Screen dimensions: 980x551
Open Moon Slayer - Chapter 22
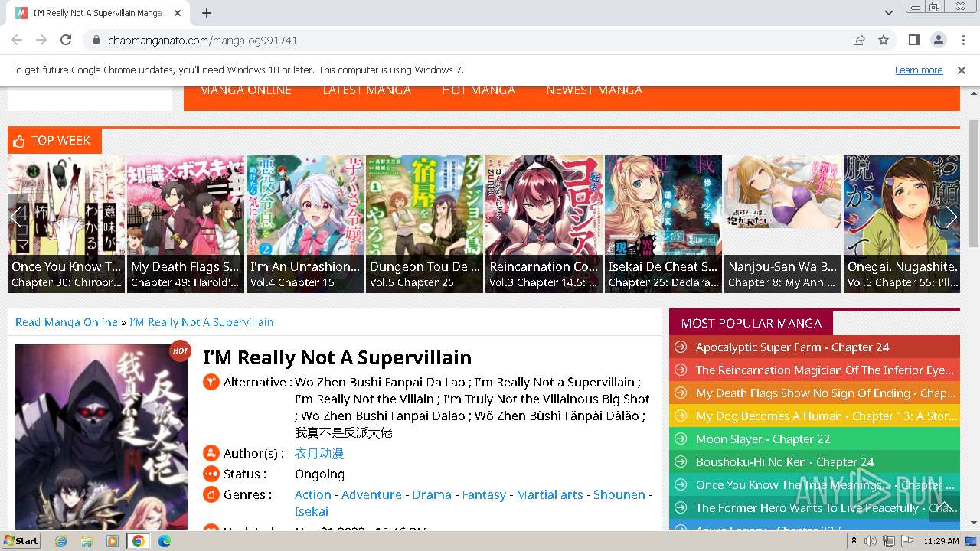click(x=763, y=439)
